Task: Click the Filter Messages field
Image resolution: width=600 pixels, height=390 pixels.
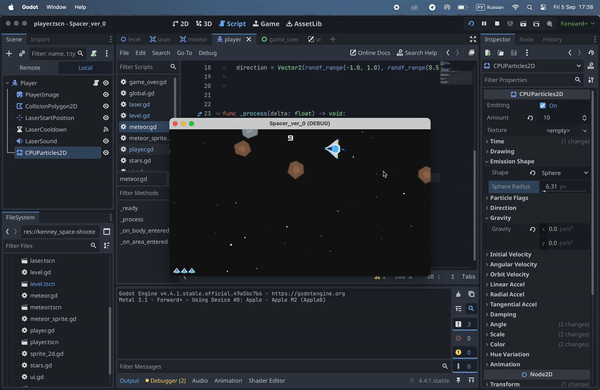Action: (283, 367)
